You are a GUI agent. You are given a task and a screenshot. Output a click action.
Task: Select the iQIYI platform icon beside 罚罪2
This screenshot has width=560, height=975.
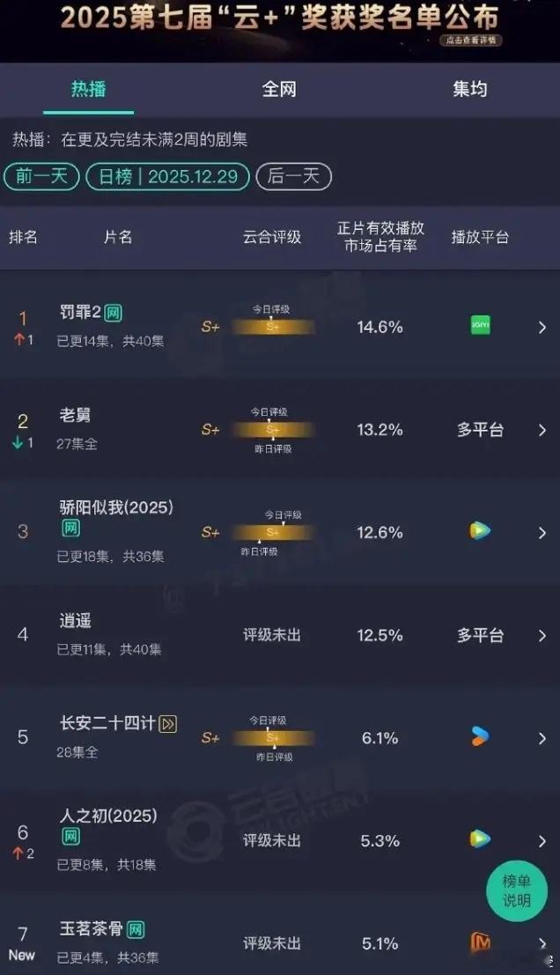tap(480, 327)
